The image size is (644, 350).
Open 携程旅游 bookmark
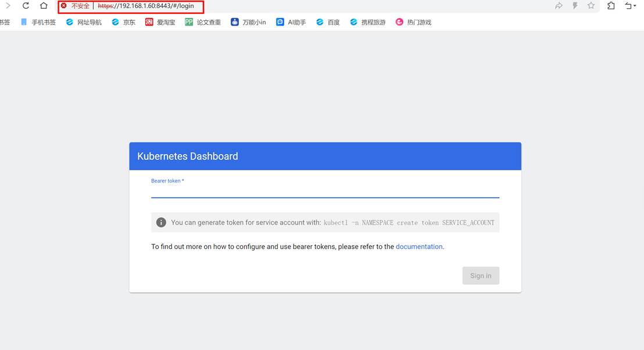coord(367,22)
